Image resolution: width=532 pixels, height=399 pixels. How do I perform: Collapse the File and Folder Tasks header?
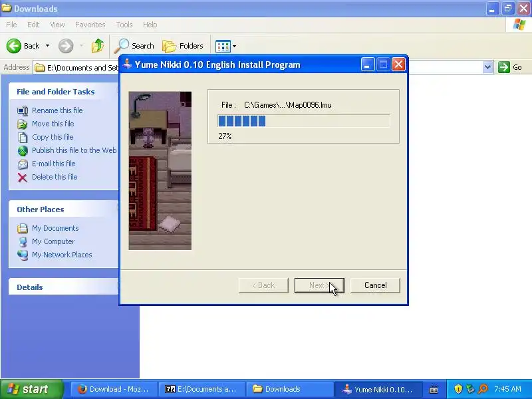pos(64,92)
